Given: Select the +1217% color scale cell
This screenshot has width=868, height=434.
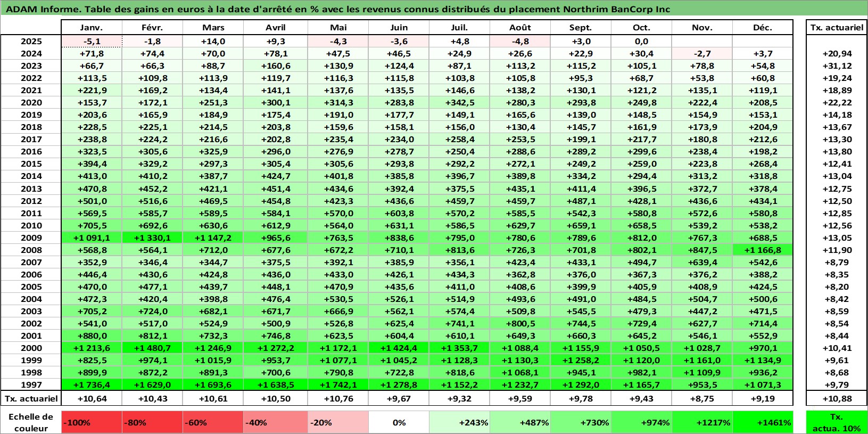Looking at the screenshot, I should point(702,422).
